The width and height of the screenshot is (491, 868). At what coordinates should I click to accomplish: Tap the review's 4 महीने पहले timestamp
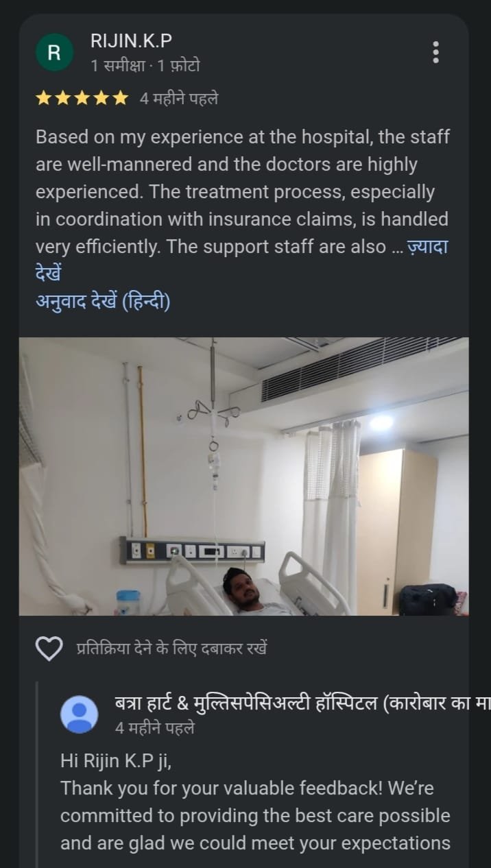179,99
